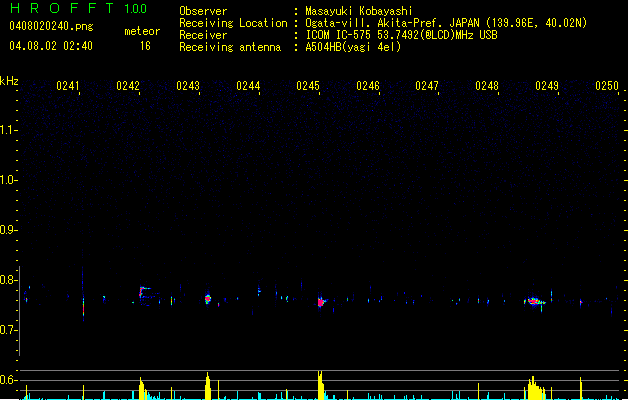This screenshot has height=400, width=629.
Task: Click the 0.6 frequency axis label
Action: point(7,380)
